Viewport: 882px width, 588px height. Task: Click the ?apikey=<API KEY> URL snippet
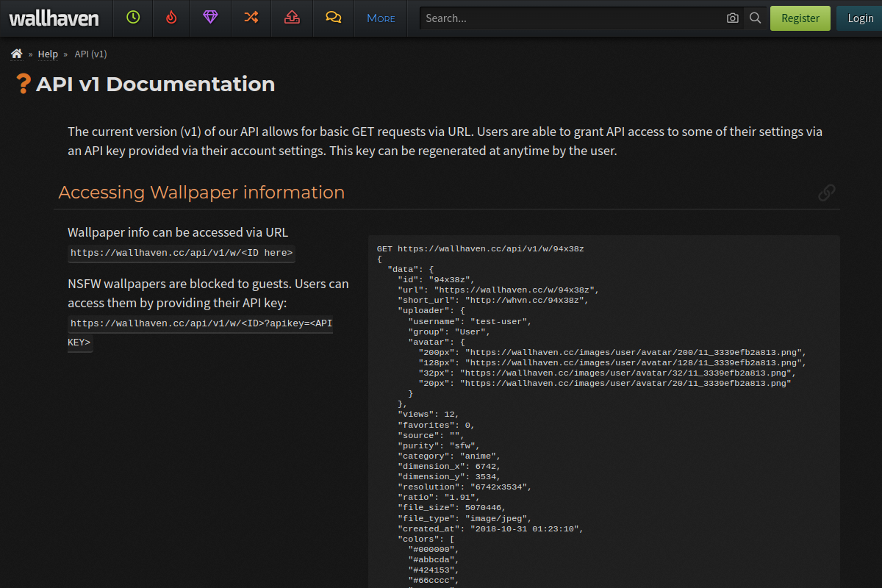tap(201, 333)
